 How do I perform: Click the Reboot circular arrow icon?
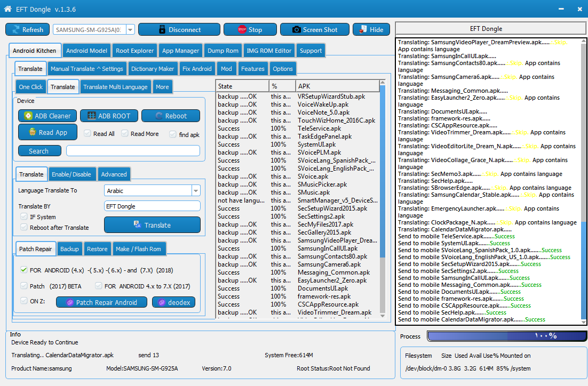pyautogui.click(x=159, y=116)
